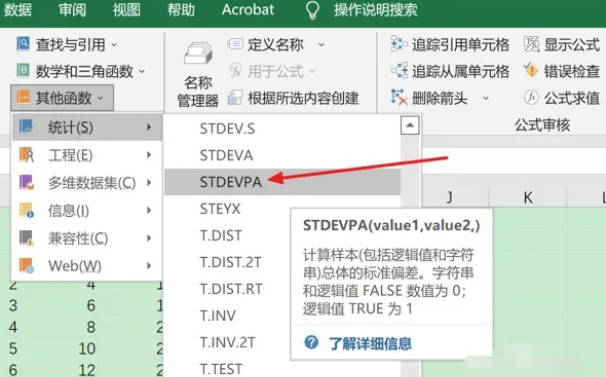Choose T.DIST.2T from the list
The image size is (606, 377).
(x=230, y=262)
